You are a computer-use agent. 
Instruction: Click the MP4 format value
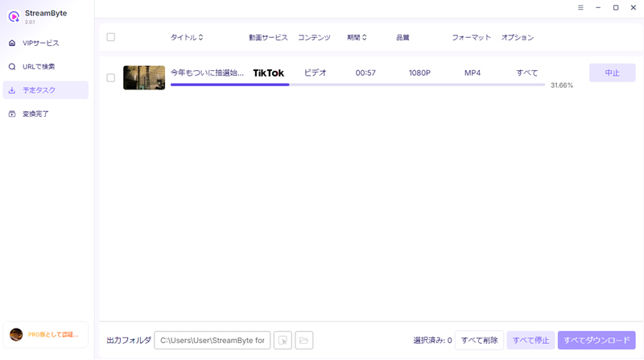point(473,72)
